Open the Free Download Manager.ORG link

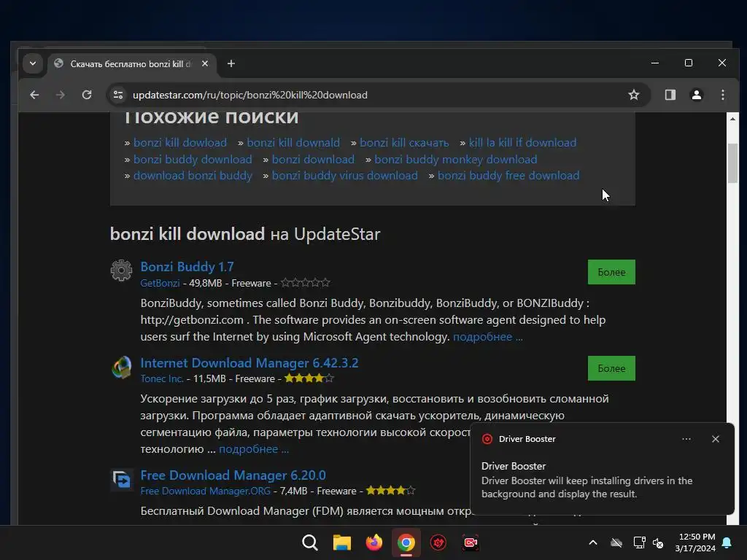coord(205,491)
